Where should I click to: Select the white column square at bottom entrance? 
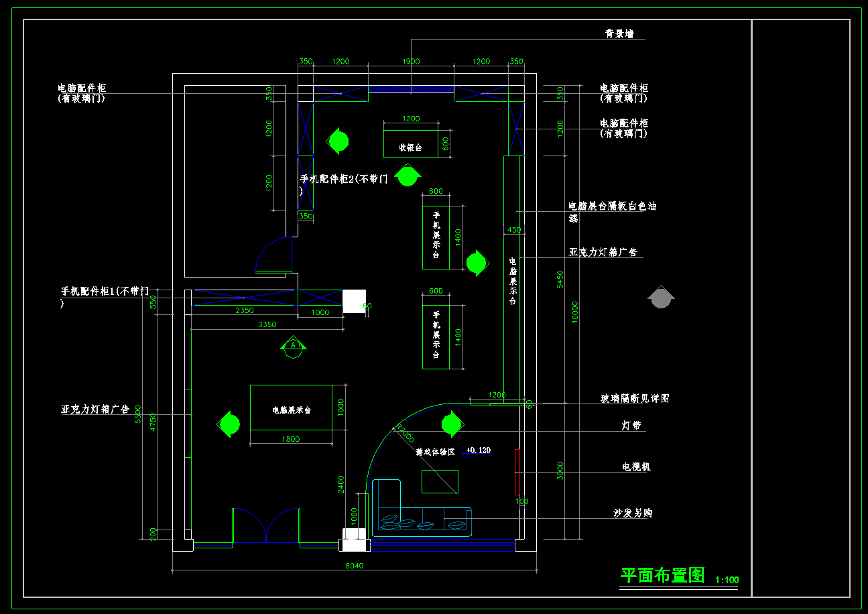click(x=354, y=540)
